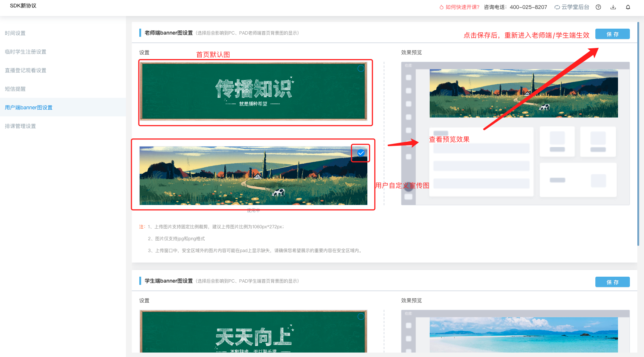The image size is (644, 357).
Task: Open 时间设置 in the sidebar
Action: tap(63, 33)
